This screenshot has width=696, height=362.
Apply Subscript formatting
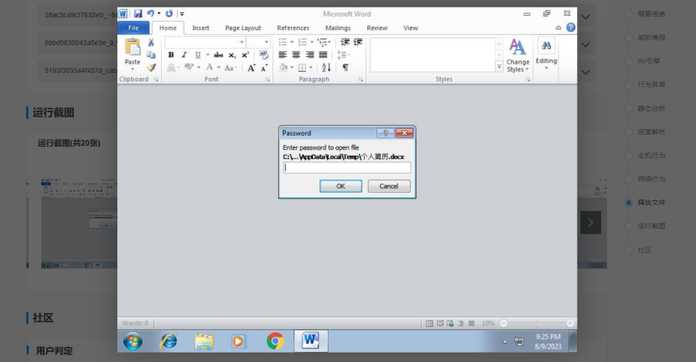click(232, 55)
